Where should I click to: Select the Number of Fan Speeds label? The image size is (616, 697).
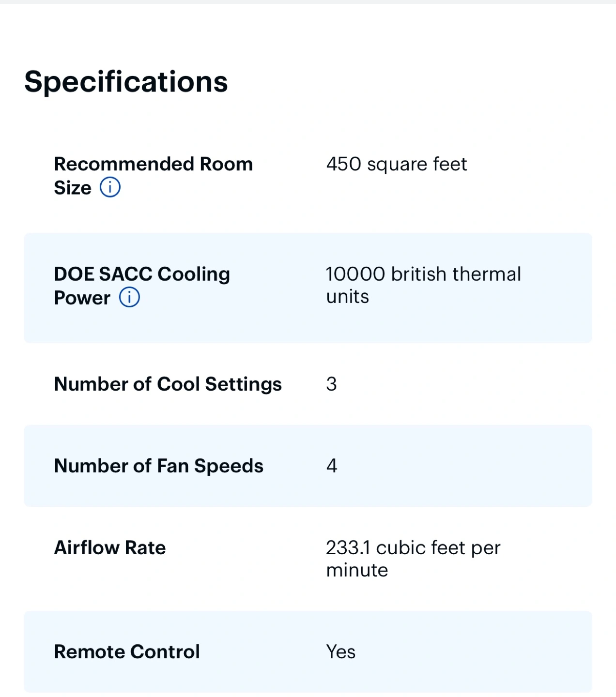click(158, 466)
